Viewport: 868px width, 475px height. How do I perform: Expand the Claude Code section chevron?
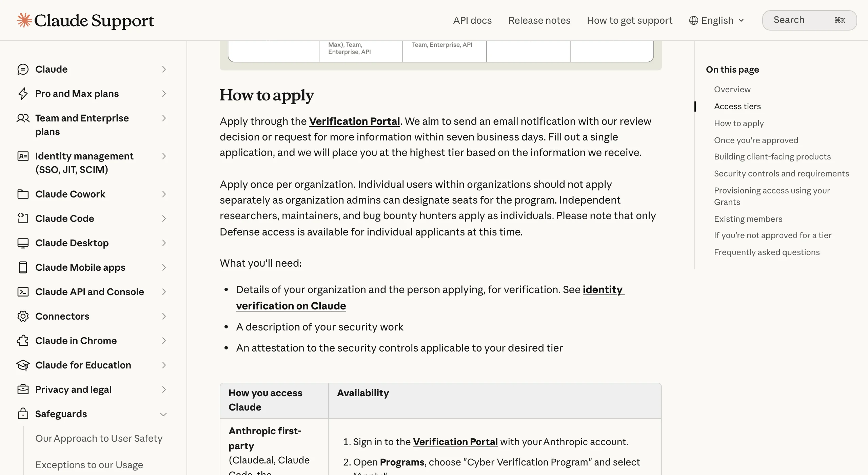click(x=164, y=218)
